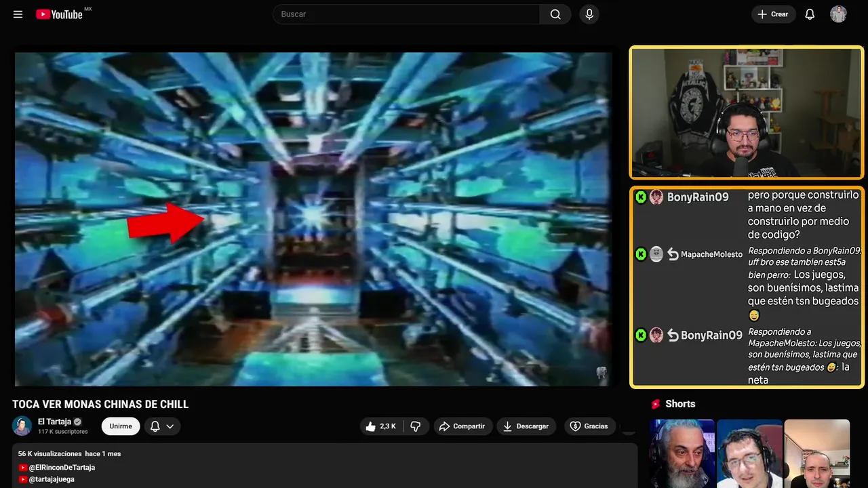Image resolution: width=868 pixels, height=488 pixels.
Task: Click the MapacheMolesto avatar in chat
Action: click(x=656, y=254)
